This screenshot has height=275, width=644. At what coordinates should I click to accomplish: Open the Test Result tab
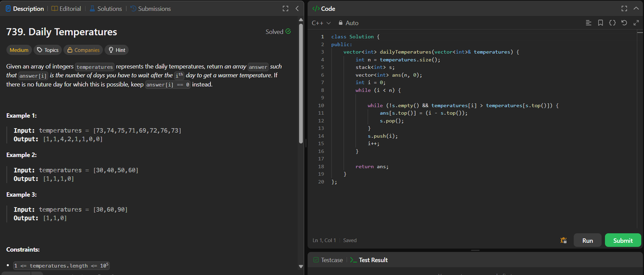pos(369,260)
